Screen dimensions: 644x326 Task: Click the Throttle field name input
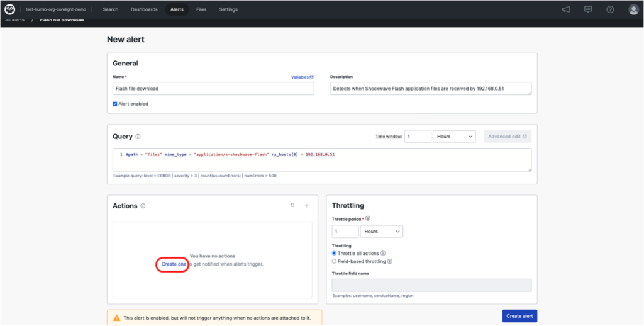point(431,285)
